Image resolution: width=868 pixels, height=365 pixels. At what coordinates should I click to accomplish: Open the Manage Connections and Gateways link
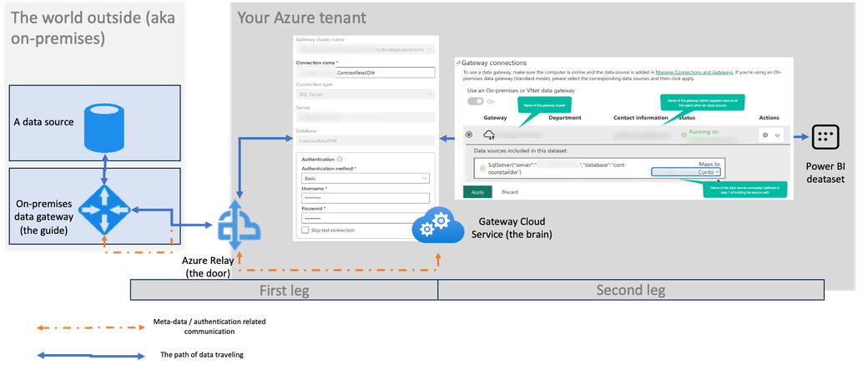click(694, 72)
